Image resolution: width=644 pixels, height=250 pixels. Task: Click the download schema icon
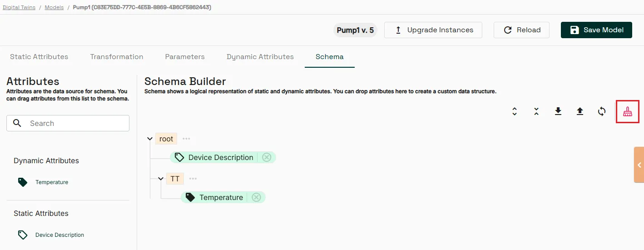tap(558, 111)
